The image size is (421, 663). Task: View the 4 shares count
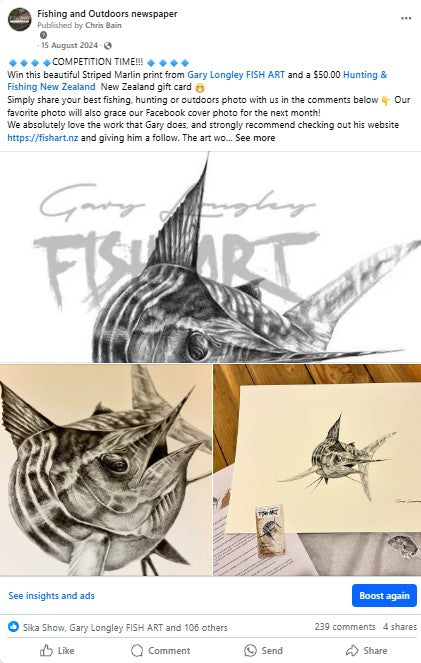click(x=400, y=627)
